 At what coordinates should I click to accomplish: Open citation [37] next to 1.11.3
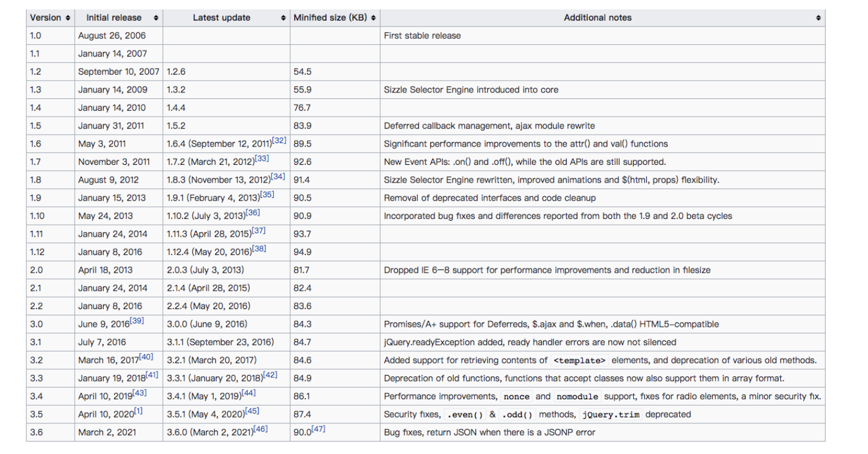pyautogui.click(x=258, y=231)
